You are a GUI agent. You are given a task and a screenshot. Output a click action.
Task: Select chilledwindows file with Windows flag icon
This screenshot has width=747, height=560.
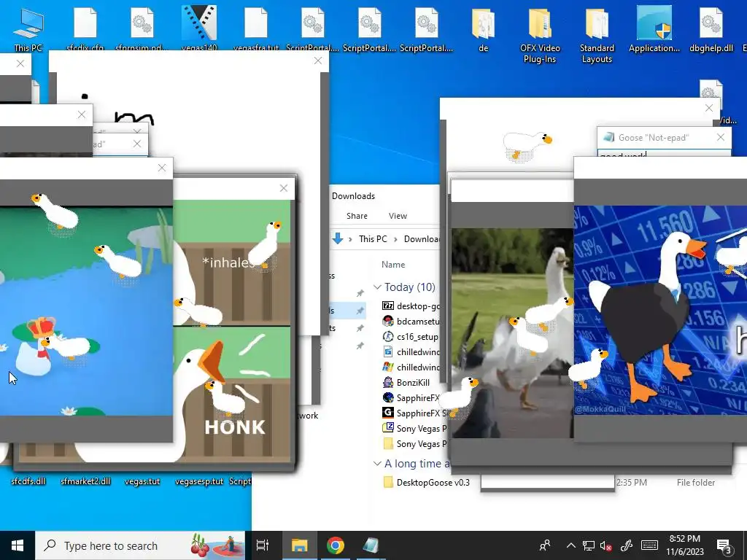[x=411, y=367]
